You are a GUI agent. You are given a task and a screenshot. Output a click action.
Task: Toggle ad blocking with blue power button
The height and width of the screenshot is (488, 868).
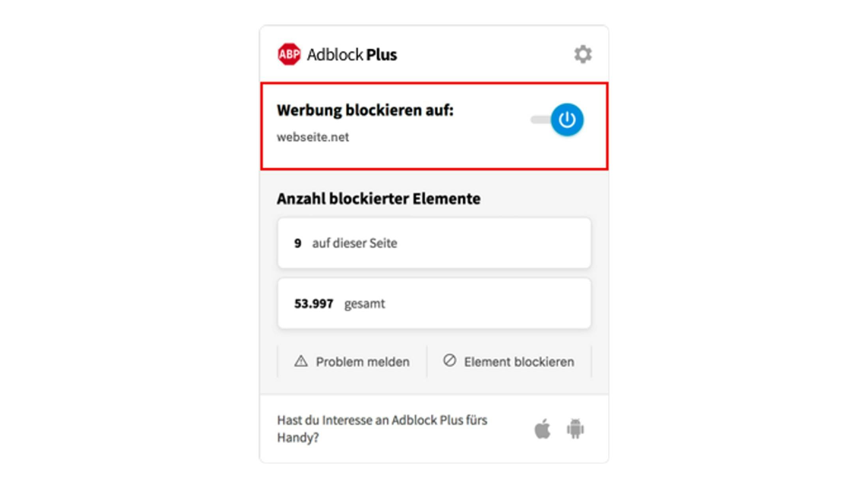pos(567,119)
